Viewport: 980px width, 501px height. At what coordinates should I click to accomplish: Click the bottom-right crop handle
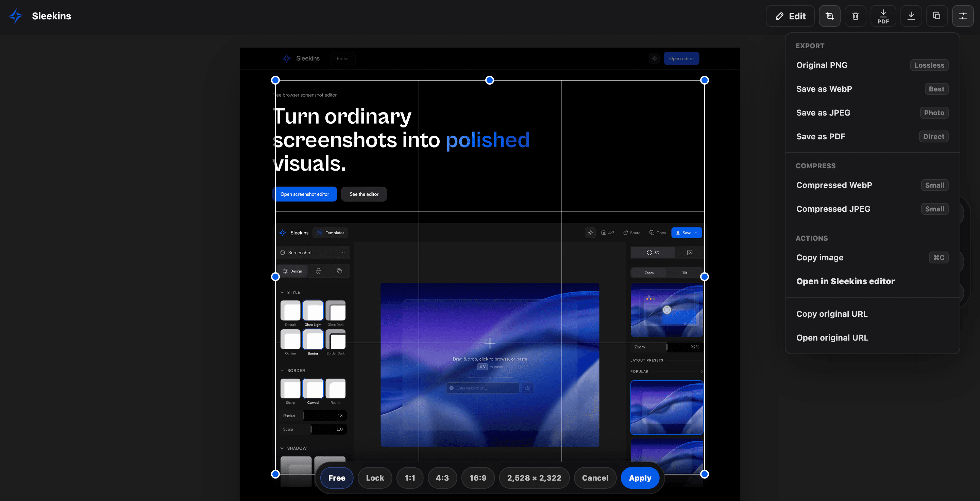pyautogui.click(x=704, y=474)
